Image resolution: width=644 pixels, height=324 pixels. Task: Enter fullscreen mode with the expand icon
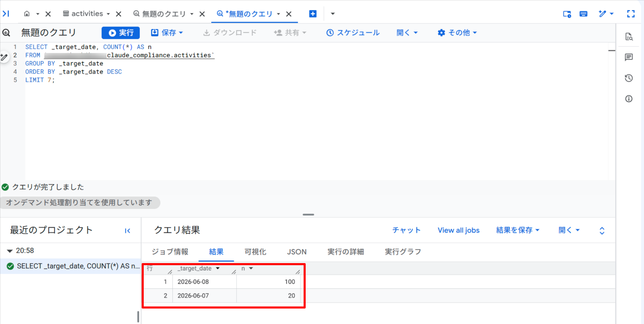[631, 14]
